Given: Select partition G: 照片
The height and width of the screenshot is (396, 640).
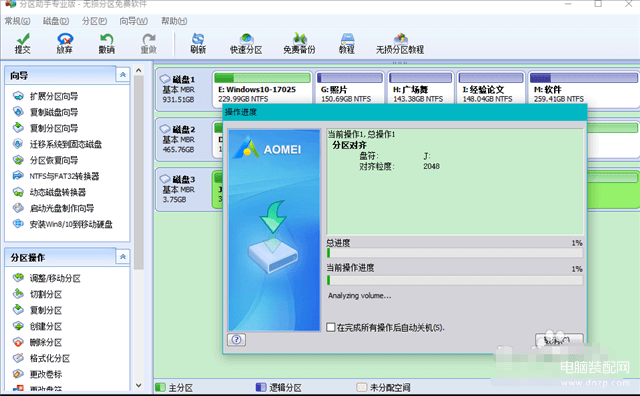Looking at the screenshot, I should click(349, 88).
